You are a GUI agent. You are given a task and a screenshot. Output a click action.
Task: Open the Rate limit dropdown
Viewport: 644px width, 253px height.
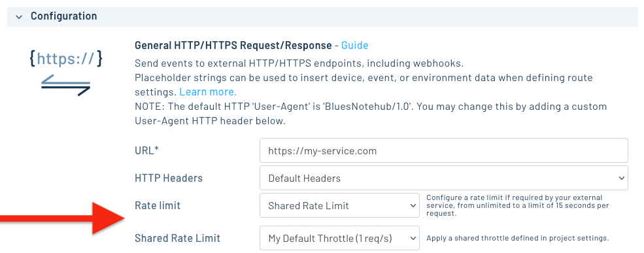coord(339,205)
